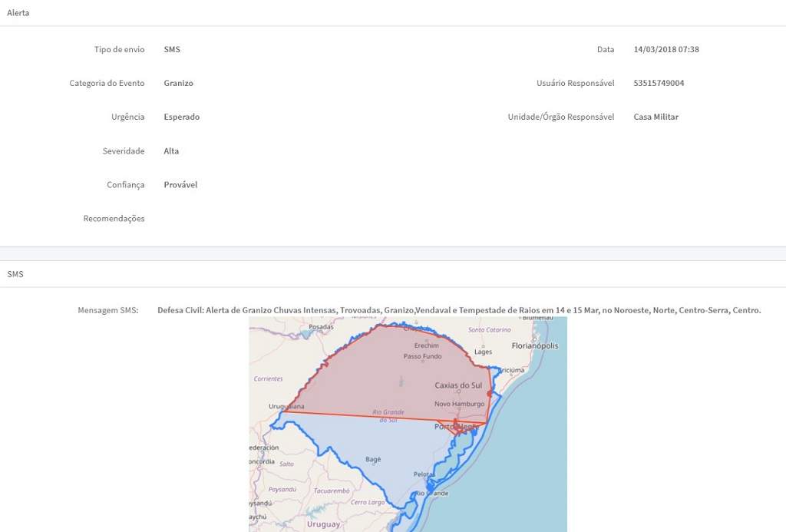Click the Provável confidence value
The width and height of the screenshot is (786, 532).
click(180, 184)
